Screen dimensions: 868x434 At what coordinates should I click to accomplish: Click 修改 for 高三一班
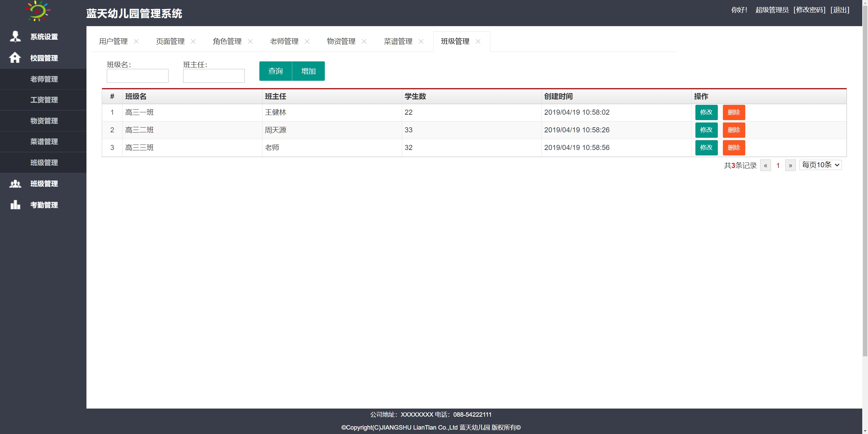[706, 112]
